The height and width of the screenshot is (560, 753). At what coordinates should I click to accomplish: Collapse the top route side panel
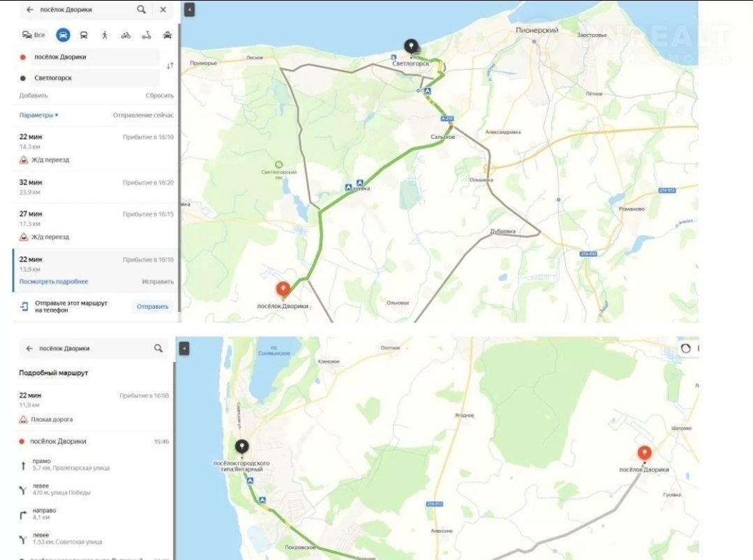[x=190, y=10]
